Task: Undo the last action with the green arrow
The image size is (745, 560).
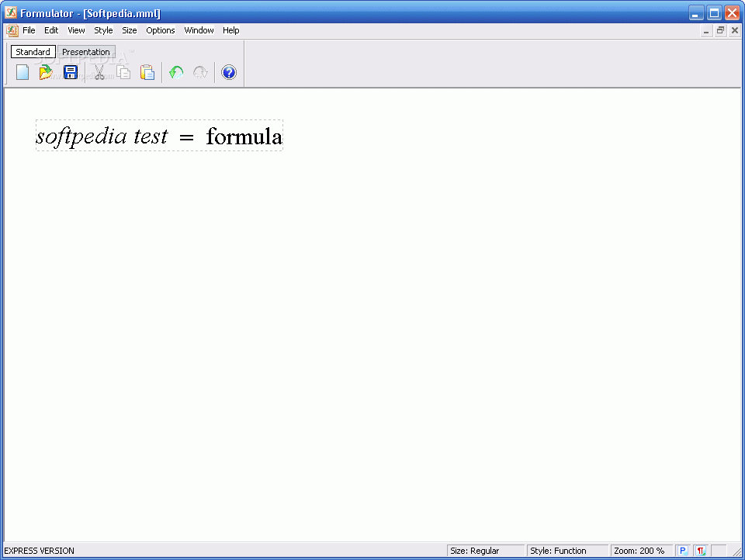Action: 176,72
